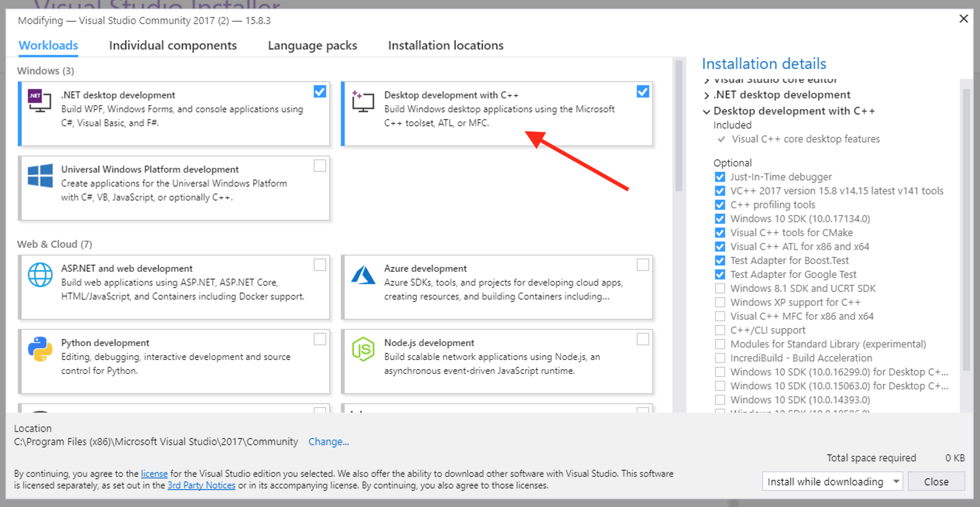
Task: Check Python development workload
Action: (x=320, y=339)
